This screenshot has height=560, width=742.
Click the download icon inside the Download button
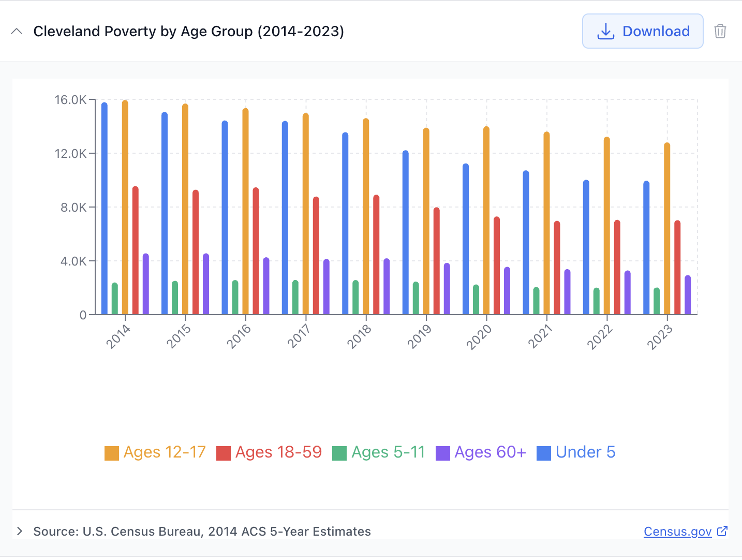[x=605, y=31]
